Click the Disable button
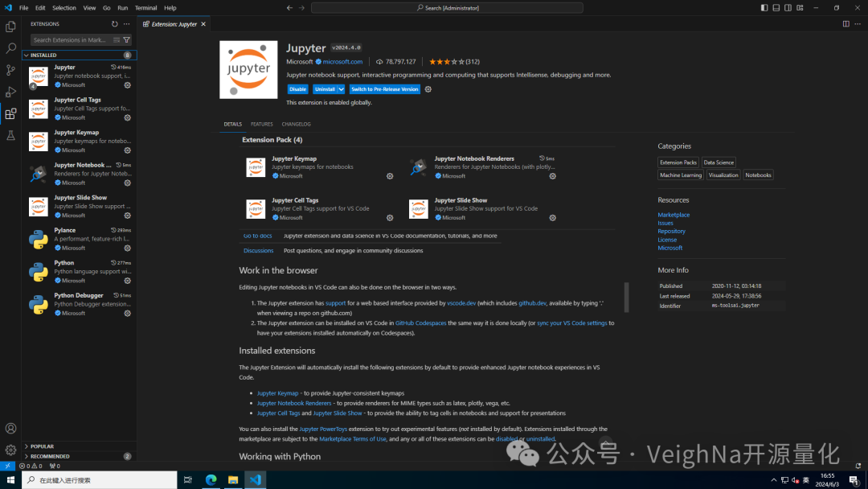Viewport: 868px width, 489px height. pos(298,89)
